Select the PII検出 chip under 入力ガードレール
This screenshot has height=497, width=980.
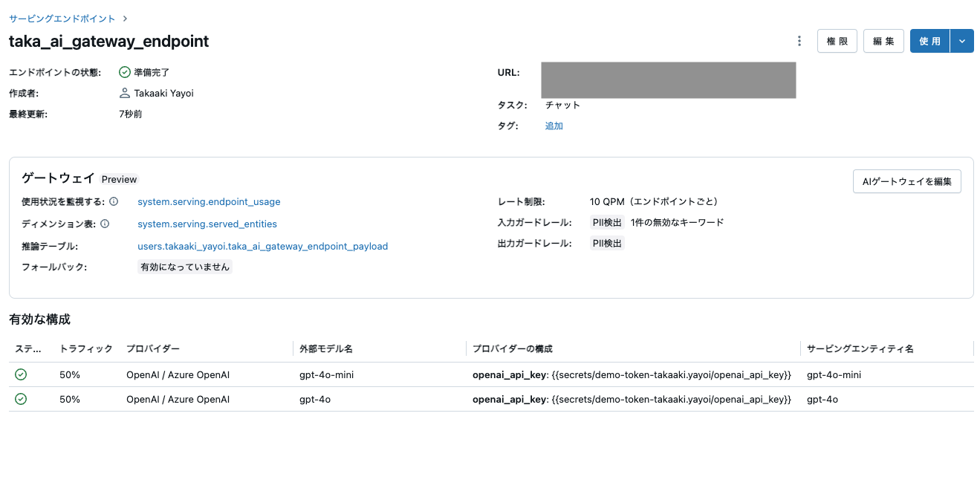click(x=607, y=221)
